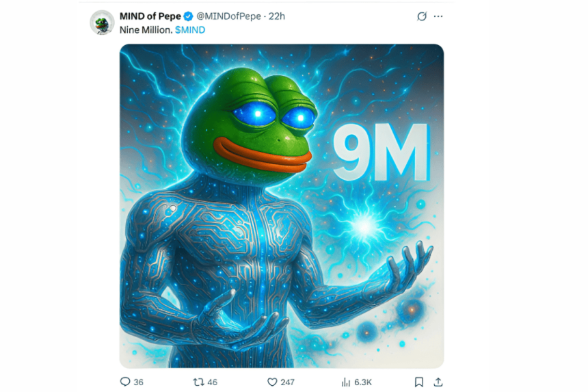This screenshot has height=392, width=588.
Task: Click the reply speech bubble icon
Action: pyautogui.click(x=125, y=382)
